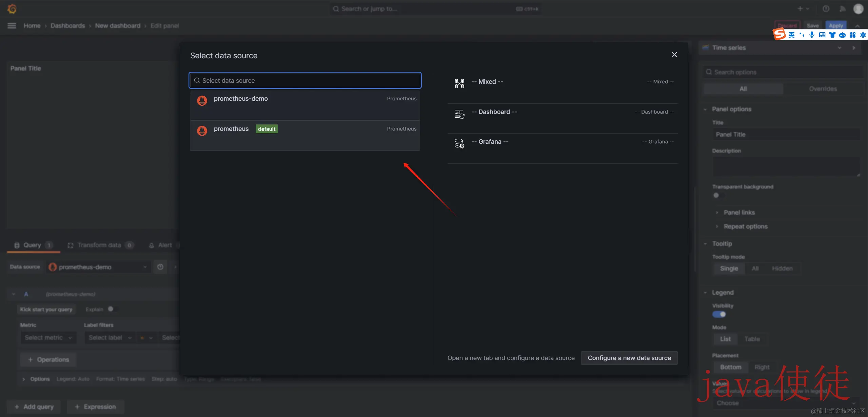This screenshot has height=417, width=868.
Task: Choose the prometheus-demo data source
Action: tap(305, 105)
